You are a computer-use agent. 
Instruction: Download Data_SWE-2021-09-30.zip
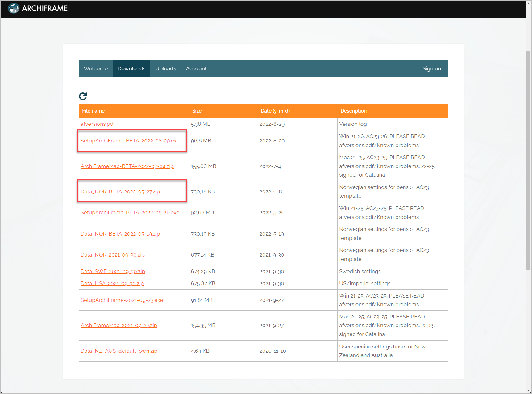coord(113,271)
